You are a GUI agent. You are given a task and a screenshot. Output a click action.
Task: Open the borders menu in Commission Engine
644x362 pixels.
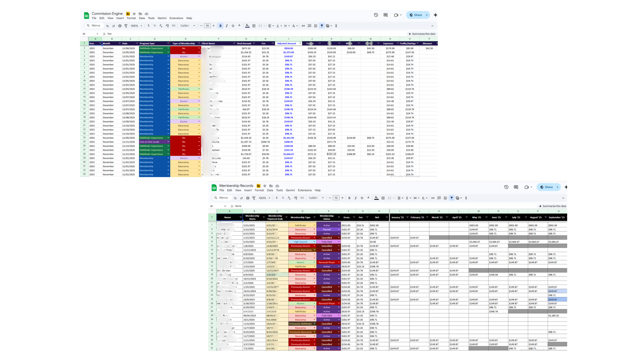pyautogui.click(x=254, y=25)
